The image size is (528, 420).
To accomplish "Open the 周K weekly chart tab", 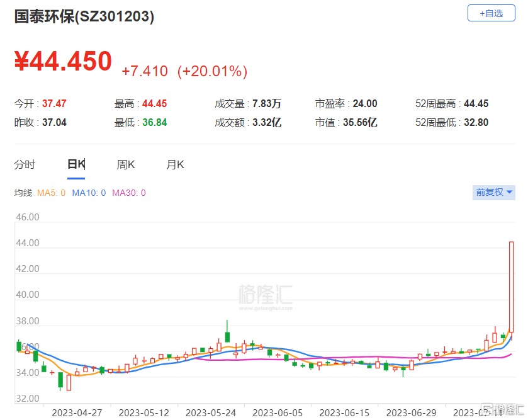I will click(126, 164).
